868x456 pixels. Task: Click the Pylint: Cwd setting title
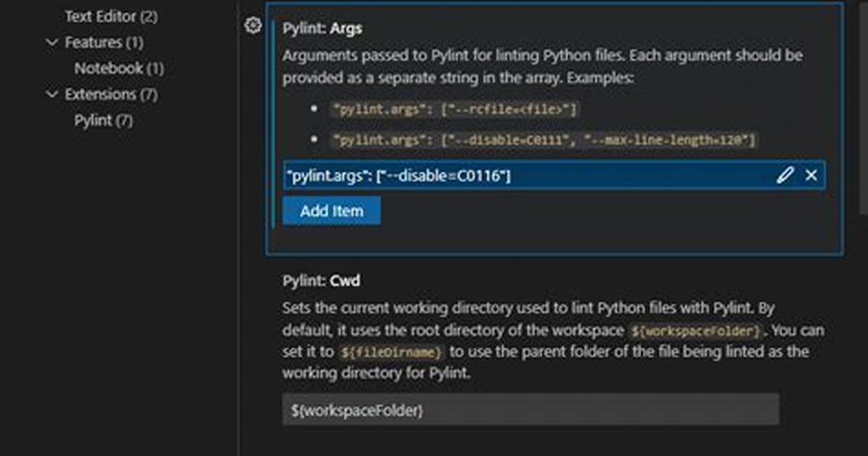pos(321,280)
